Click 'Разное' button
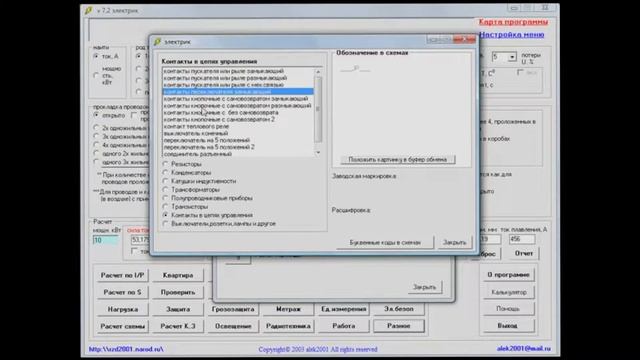Image resolution: width=640 pixels, height=360 pixels. coord(398,327)
